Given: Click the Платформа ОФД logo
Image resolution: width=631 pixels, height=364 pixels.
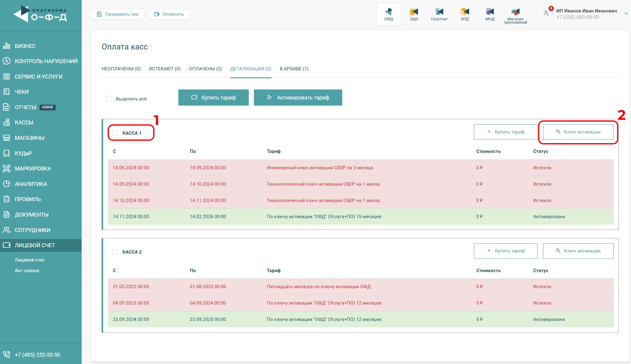Looking at the screenshot, I should coord(40,14).
